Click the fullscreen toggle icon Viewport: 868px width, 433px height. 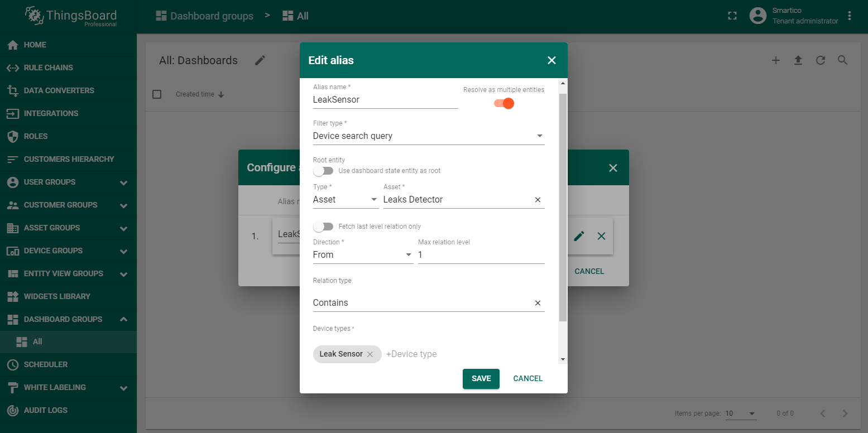732,16
